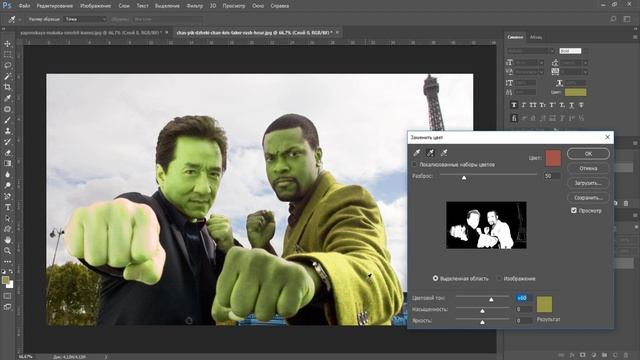Choose the Add to Sample eyedropper
This screenshot has width=640, height=360.
coord(430,153)
